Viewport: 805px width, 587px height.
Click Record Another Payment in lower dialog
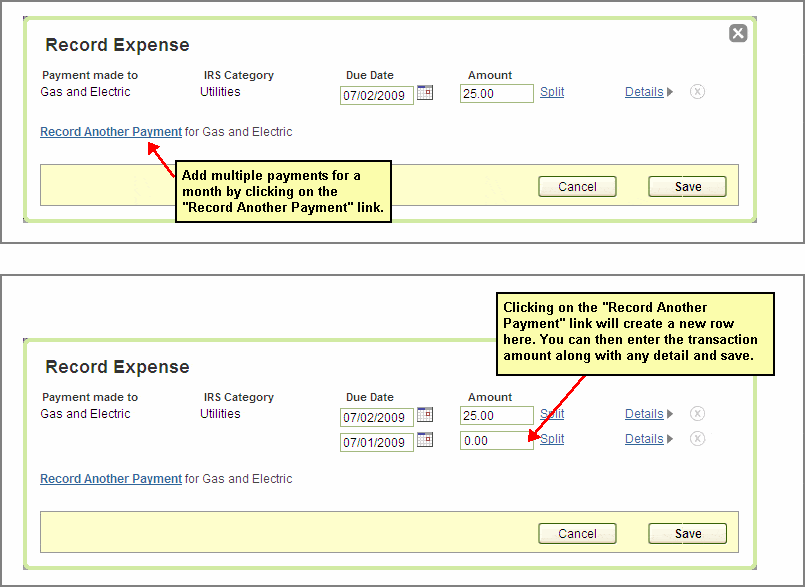[111, 479]
